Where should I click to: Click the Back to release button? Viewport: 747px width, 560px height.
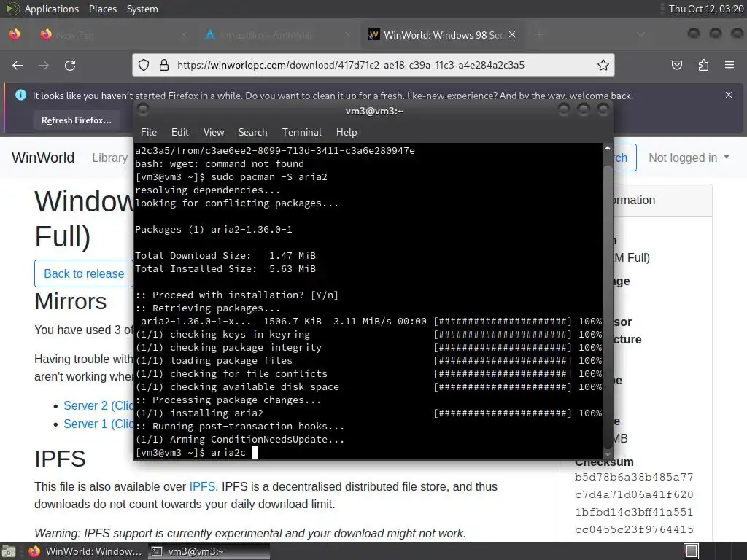pos(84,273)
